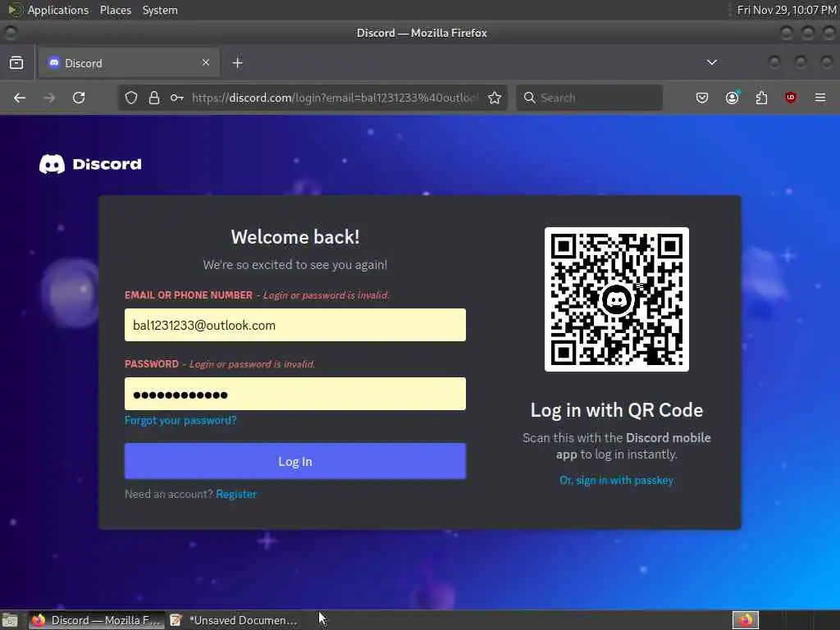Open the System menu
Viewport: 840px width, 630px height.
coord(160,10)
